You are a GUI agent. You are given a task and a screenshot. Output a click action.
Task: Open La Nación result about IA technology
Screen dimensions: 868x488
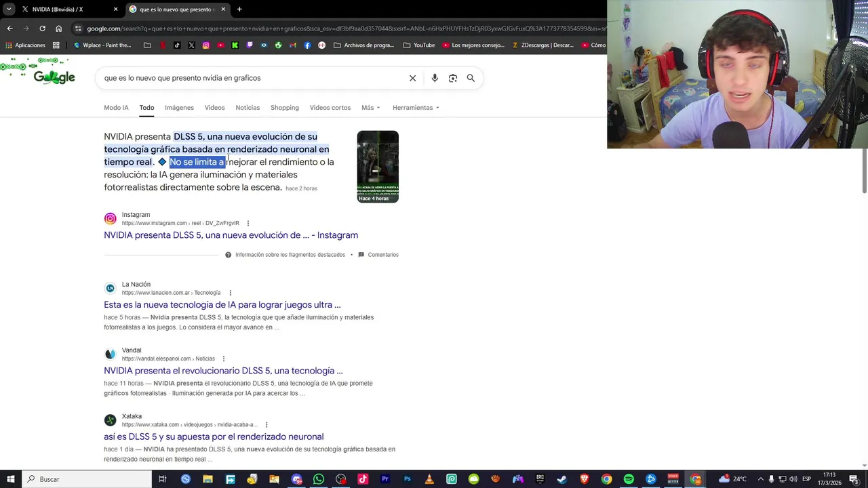222,305
